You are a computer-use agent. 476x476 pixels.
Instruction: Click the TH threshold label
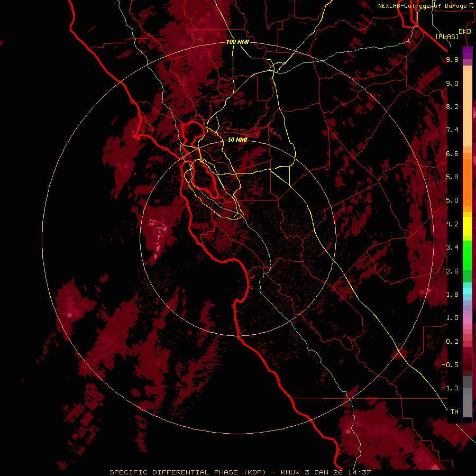454,412
